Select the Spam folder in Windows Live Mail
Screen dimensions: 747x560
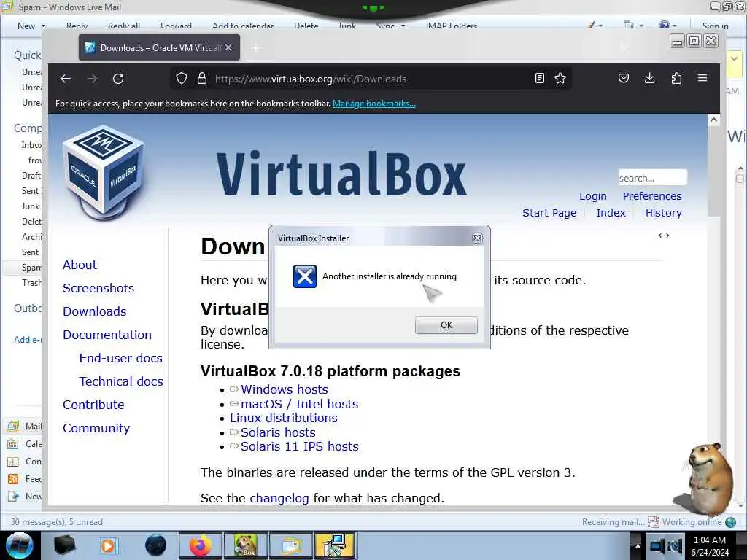pyautogui.click(x=31, y=268)
